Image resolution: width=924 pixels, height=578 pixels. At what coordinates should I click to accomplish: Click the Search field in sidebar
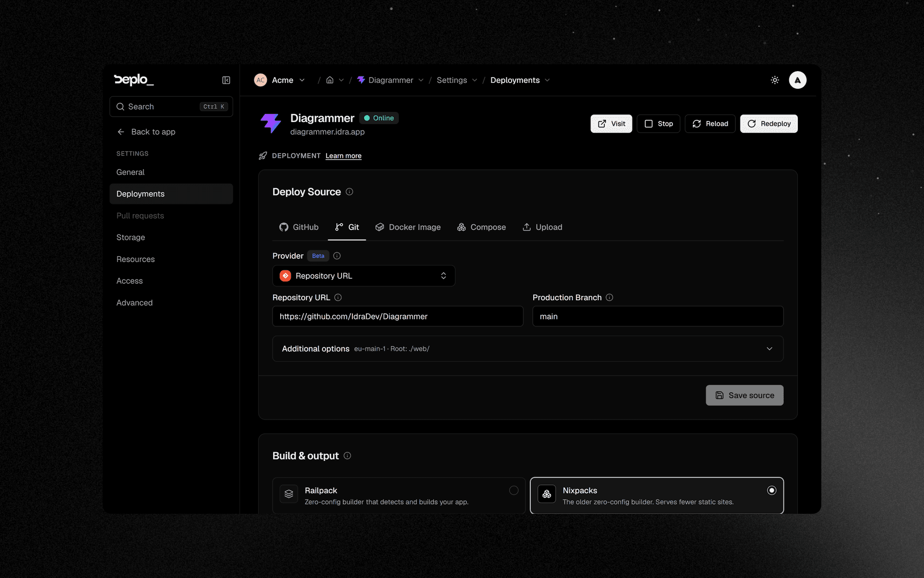171,107
